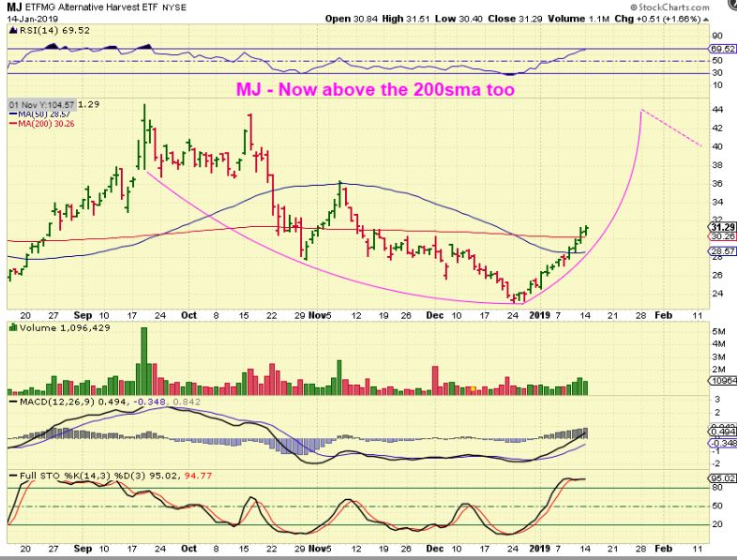The image size is (737, 560).
Task: Select the MJ ticker symbol in header
Action: point(14,8)
